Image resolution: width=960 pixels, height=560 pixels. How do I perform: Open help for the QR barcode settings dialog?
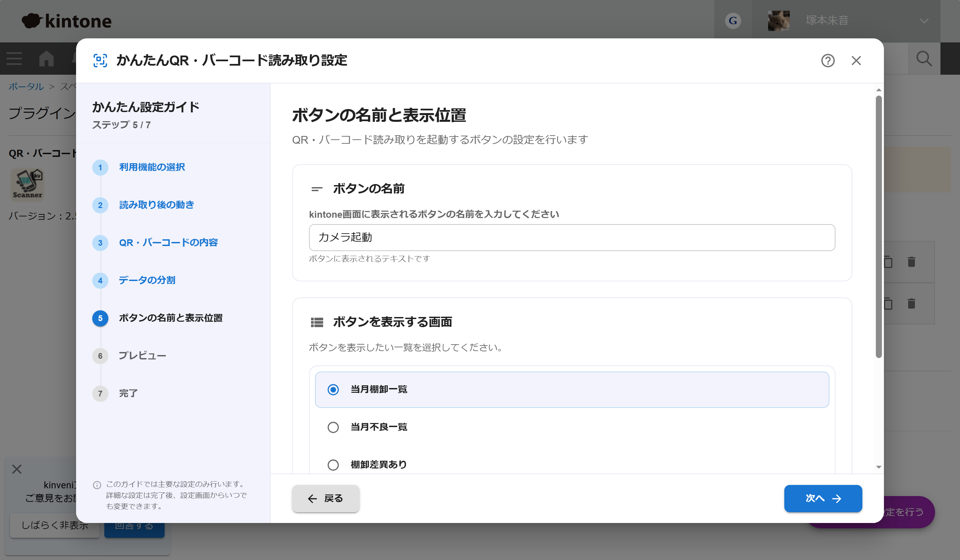(827, 61)
